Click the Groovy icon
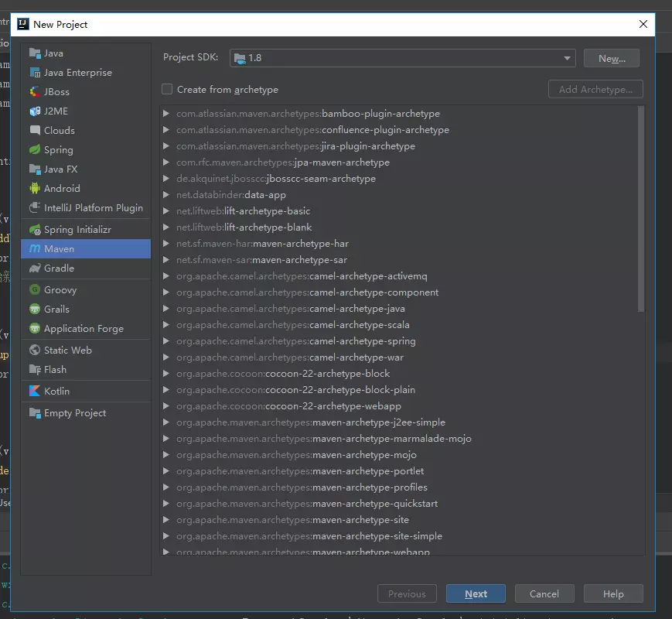The height and width of the screenshot is (619, 672). (x=35, y=290)
